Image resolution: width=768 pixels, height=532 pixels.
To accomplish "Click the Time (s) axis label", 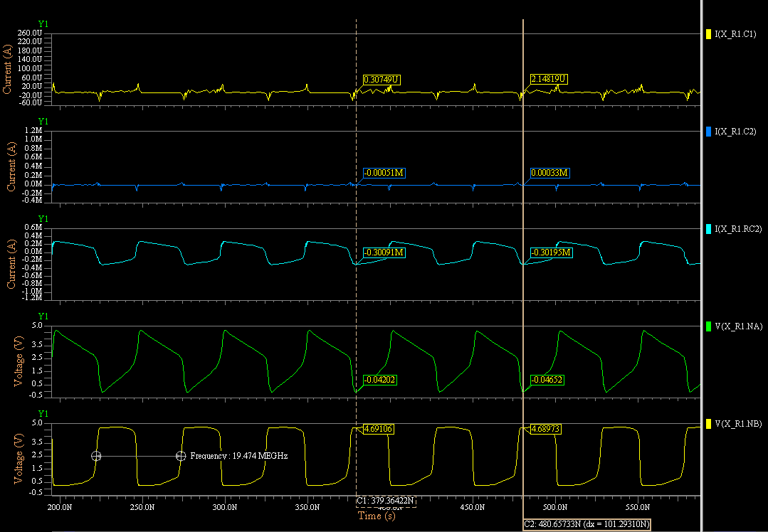I will [x=377, y=516].
